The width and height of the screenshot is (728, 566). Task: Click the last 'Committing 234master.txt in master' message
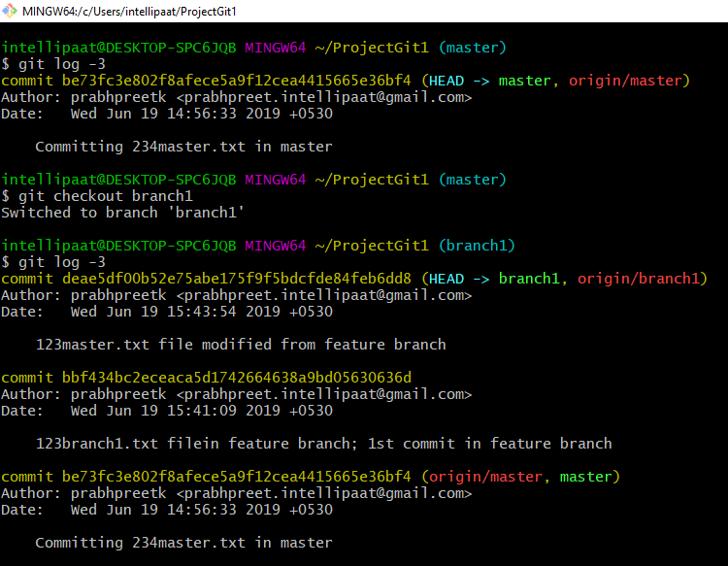click(183, 543)
